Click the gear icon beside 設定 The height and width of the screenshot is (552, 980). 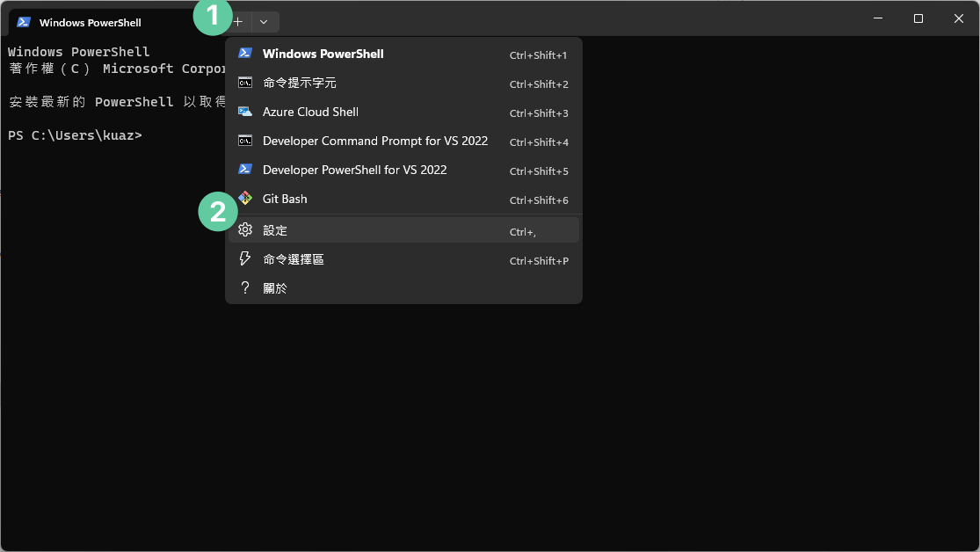(245, 230)
